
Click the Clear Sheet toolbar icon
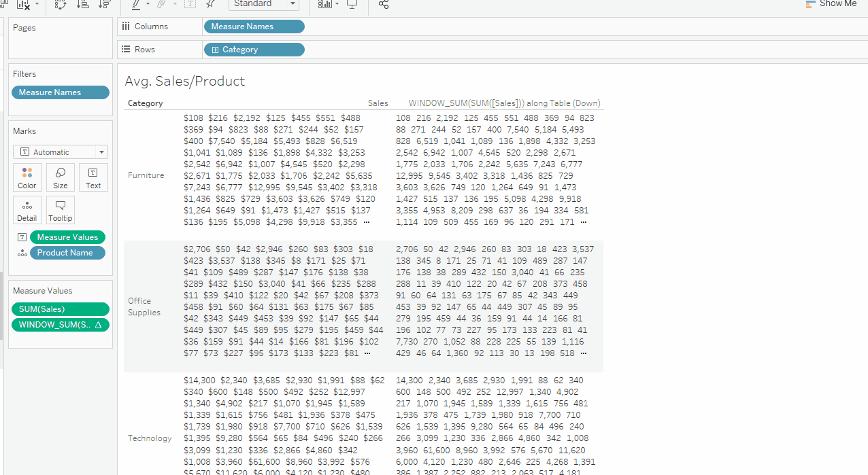(x=22, y=4)
